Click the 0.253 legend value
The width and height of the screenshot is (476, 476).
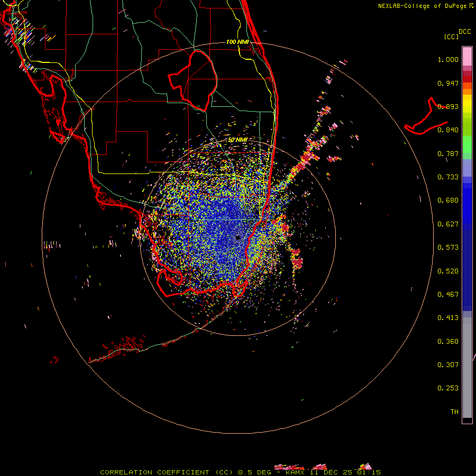pyautogui.click(x=448, y=388)
